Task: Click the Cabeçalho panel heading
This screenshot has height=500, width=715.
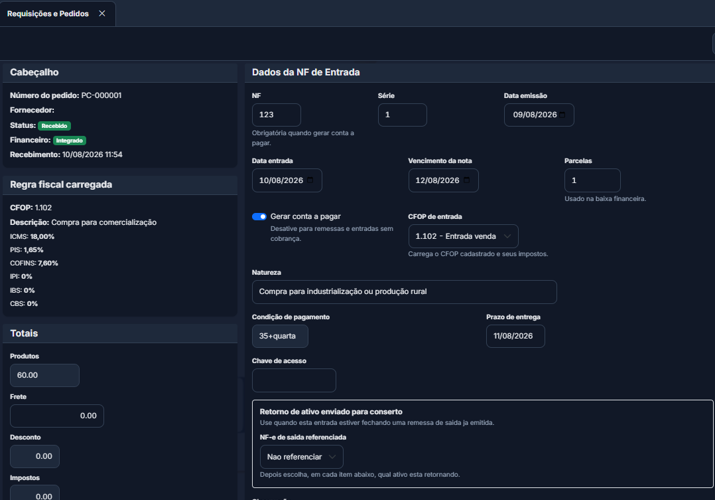Action: (34, 72)
